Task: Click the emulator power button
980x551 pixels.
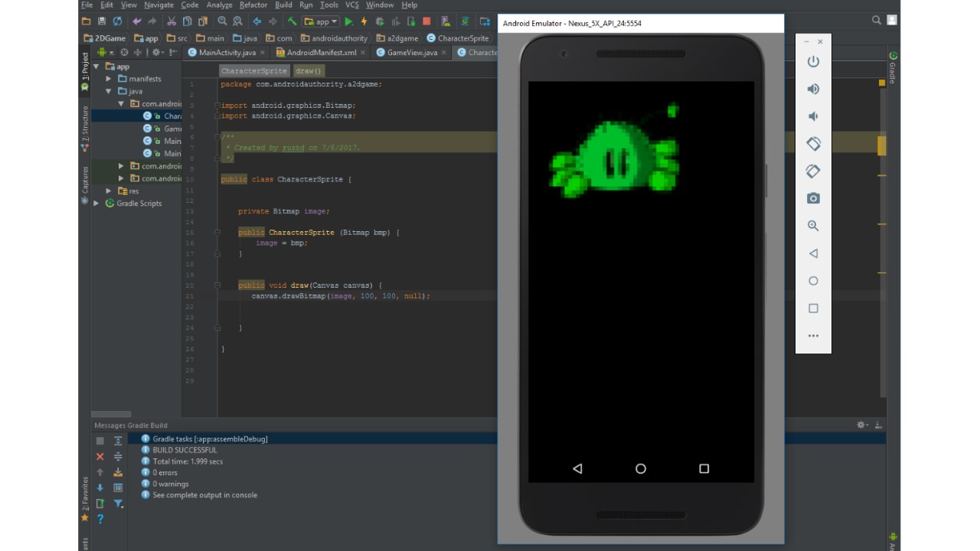Action: (813, 62)
